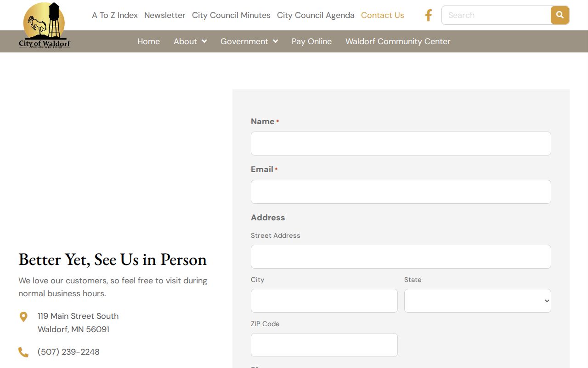Click the search magnifier button
588x368 pixels.
560,15
